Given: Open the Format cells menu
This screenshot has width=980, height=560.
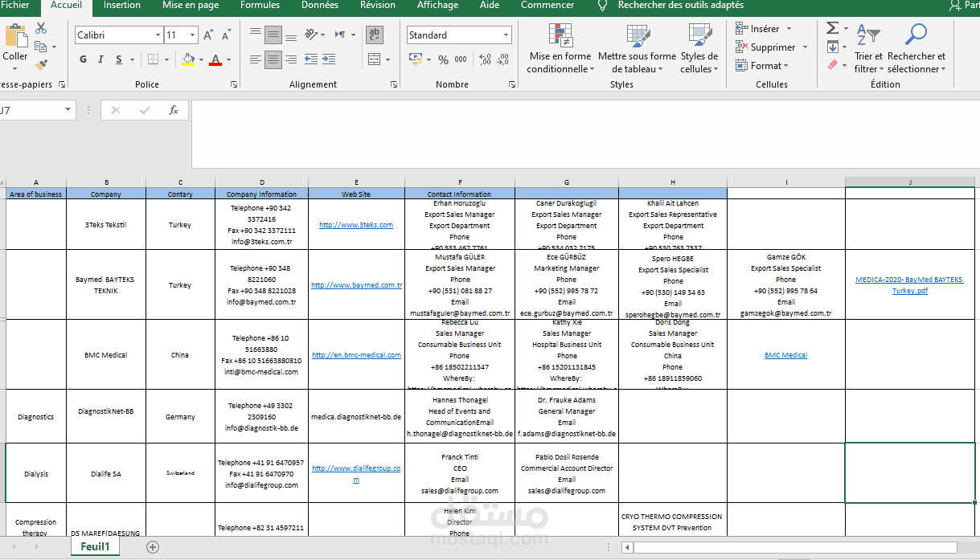Looking at the screenshot, I should tap(762, 66).
